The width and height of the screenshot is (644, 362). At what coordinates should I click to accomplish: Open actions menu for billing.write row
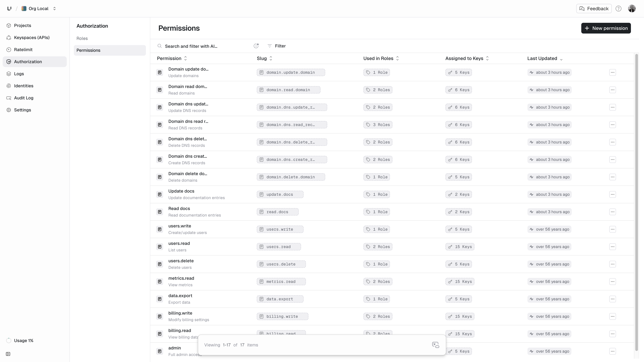(612, 316)
